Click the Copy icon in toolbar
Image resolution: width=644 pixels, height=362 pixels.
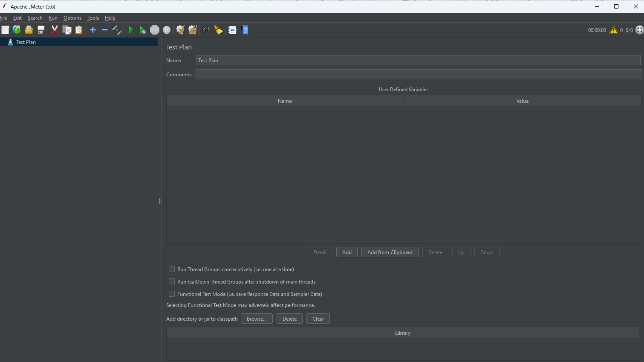[x=67, y=30]
